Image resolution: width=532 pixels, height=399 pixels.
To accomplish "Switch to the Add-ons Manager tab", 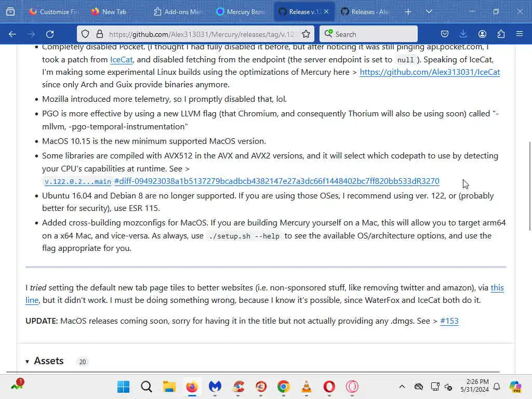I will click(177, 11).
